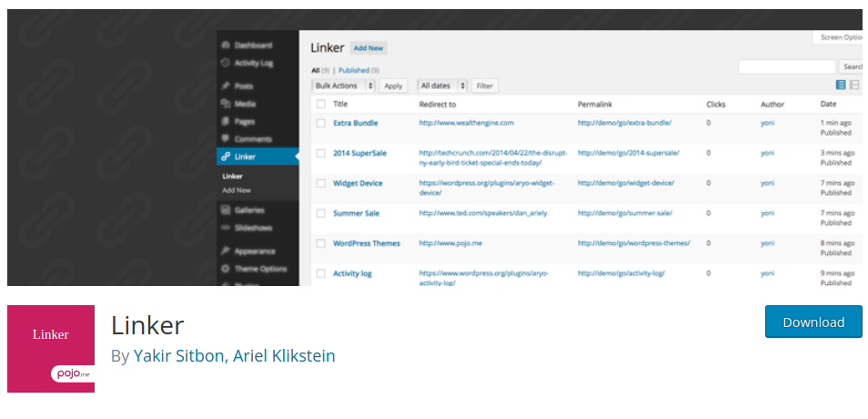Click the Filter button
Image resolution: width=868 pixels, height=419 pixels.
pos(485,86)
